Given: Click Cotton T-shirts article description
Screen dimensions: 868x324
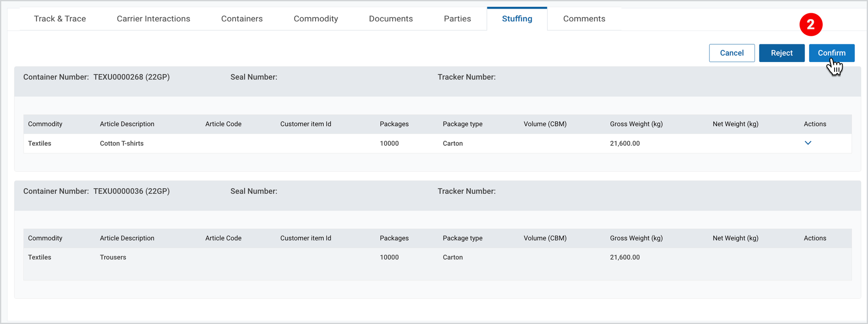Looking at the screenshot, I should (x=122, y=143).
